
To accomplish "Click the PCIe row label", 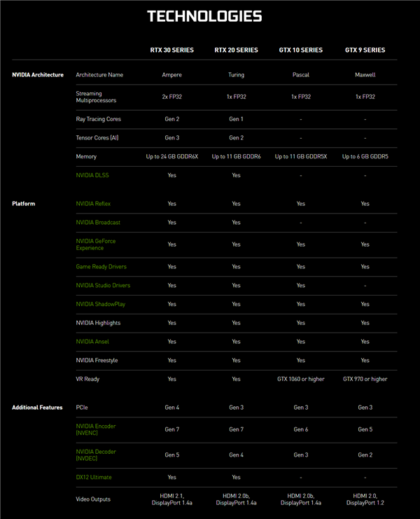I will pos(82,408).
